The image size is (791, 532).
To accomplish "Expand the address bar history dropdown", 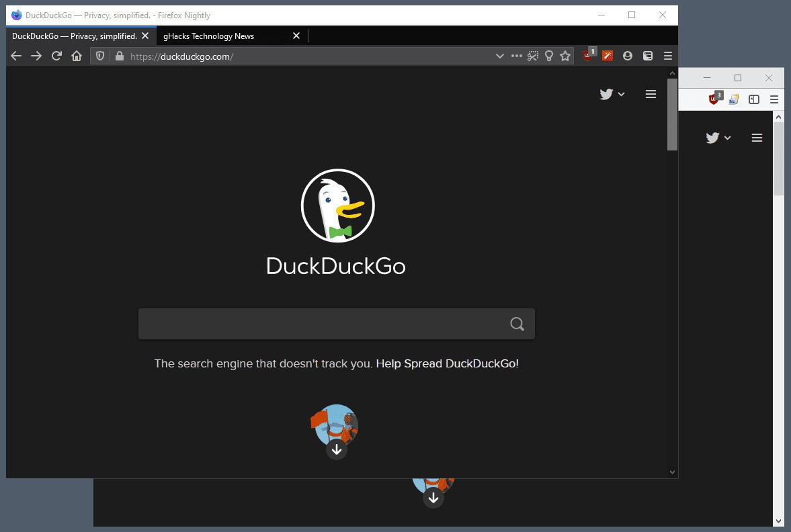I will (x=500, y=56).
